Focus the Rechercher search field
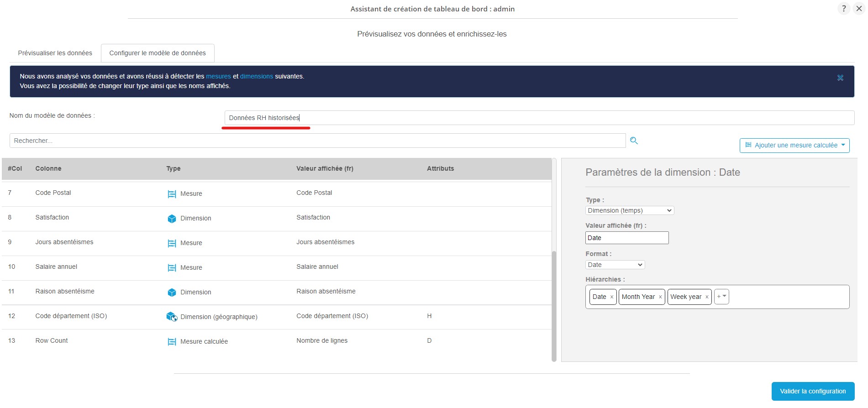Image resolution: width=868 pixels, height=408 pixels. [x=317, y=141]
